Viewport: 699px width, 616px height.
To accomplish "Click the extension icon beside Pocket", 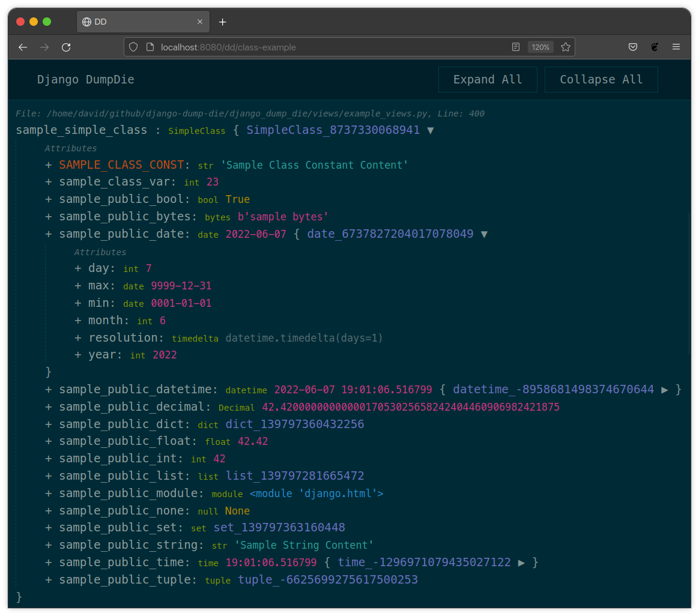I will click(655, 47).
